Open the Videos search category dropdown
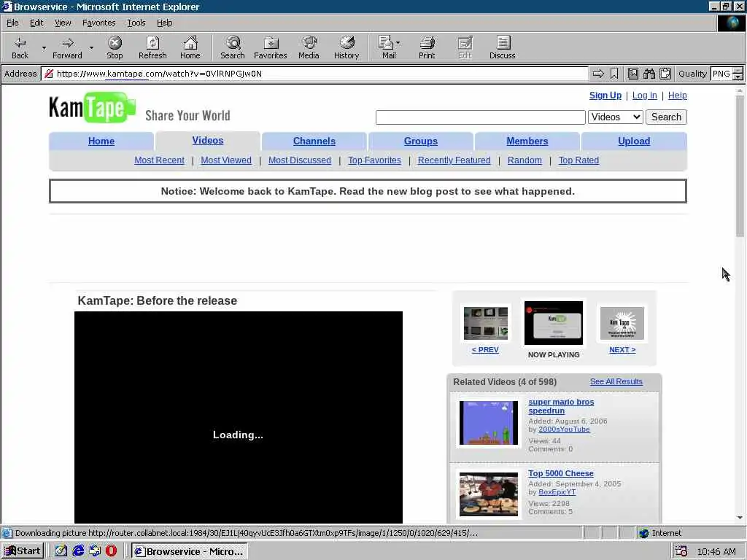The image size is (747, 560). tap(616, 117)
